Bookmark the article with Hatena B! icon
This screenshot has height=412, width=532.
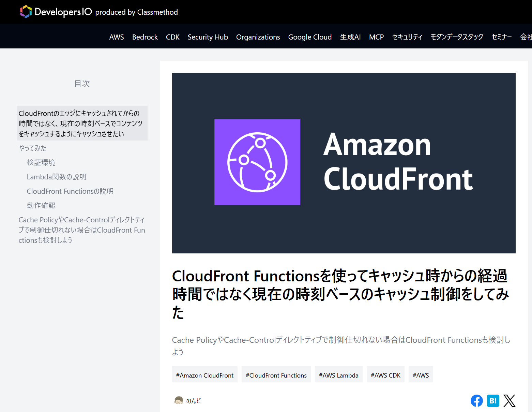(493, 401)
